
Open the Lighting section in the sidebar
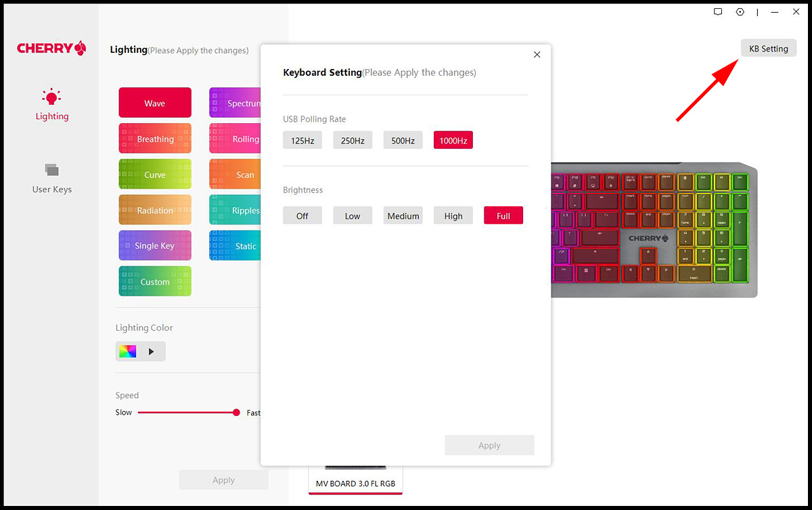52,105
